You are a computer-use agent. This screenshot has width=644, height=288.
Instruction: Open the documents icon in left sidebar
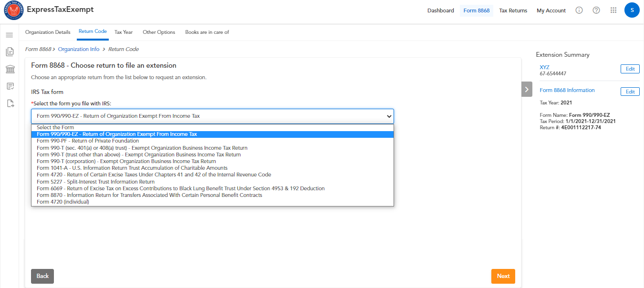click(x=10, y=52)
